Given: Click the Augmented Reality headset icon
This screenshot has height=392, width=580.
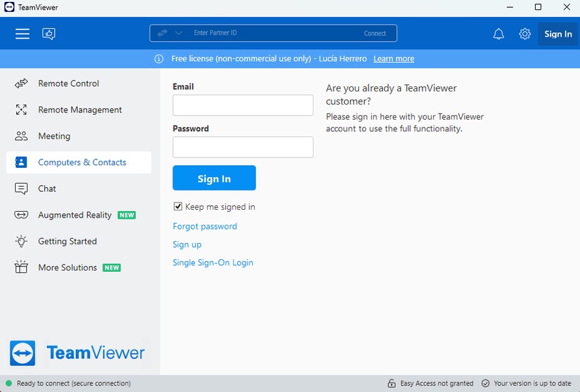Looking at the screenshot, I should [22, 215].
